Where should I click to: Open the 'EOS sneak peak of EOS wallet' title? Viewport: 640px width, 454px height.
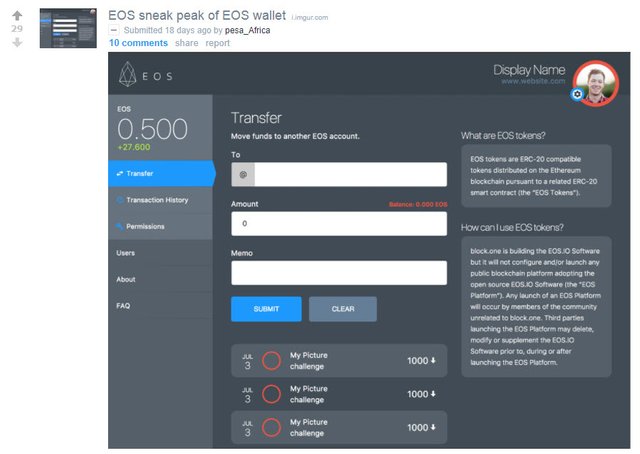tap(197, 16)
